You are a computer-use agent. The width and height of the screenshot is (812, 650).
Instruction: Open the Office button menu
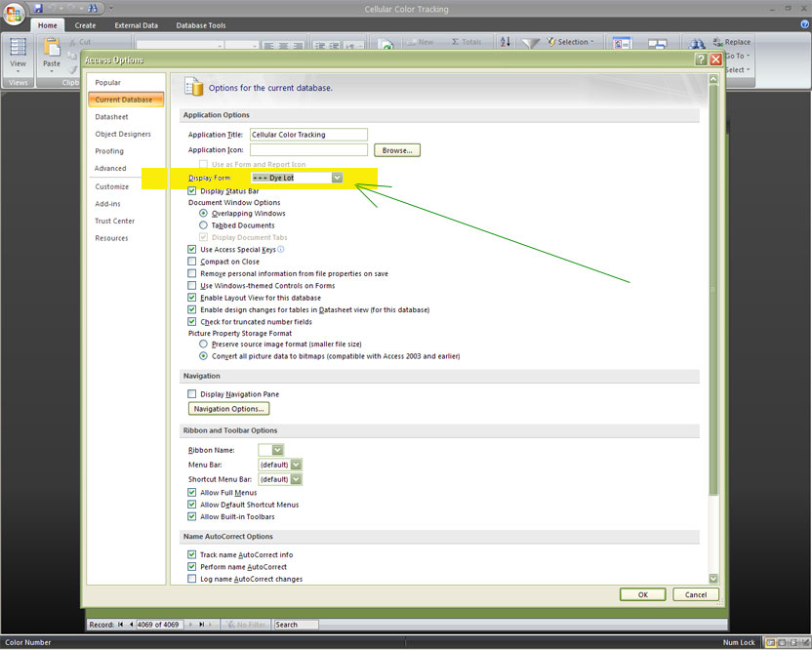(14, 14)
